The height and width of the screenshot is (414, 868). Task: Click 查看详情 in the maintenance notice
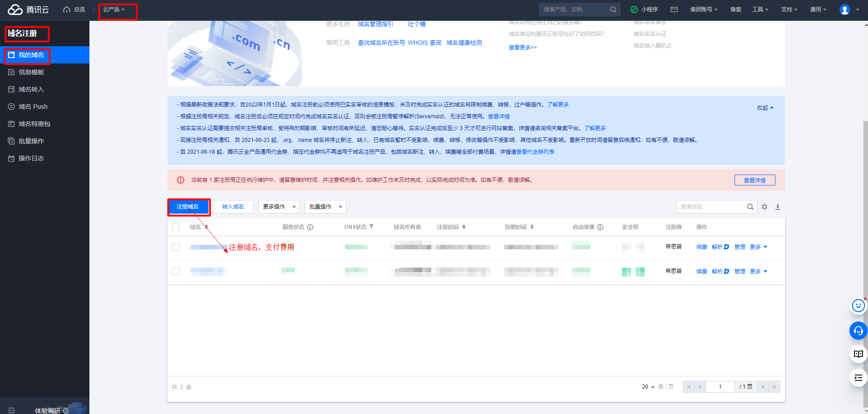click(x=755, y=180)
